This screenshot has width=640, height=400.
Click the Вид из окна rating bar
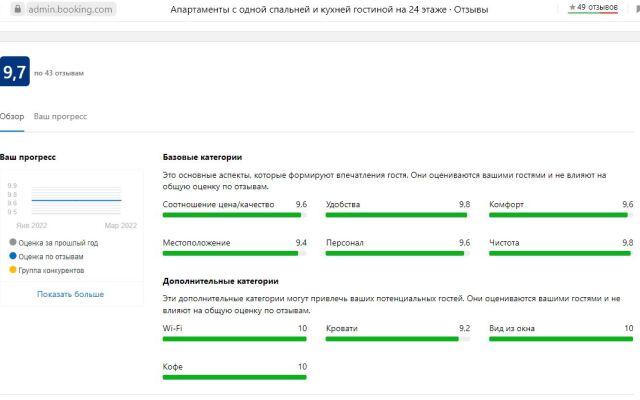click(561, 339)
